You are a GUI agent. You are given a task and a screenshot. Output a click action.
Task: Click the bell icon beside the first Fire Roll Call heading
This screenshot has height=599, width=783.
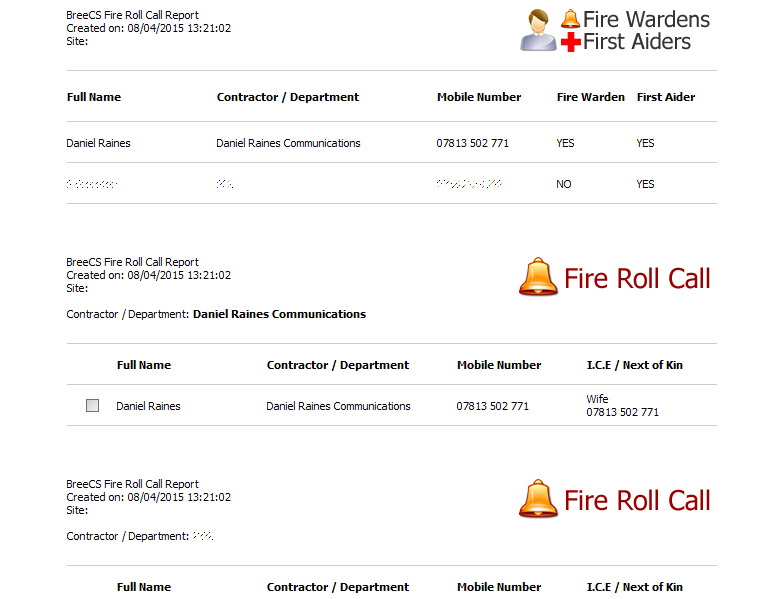point(538,277)
